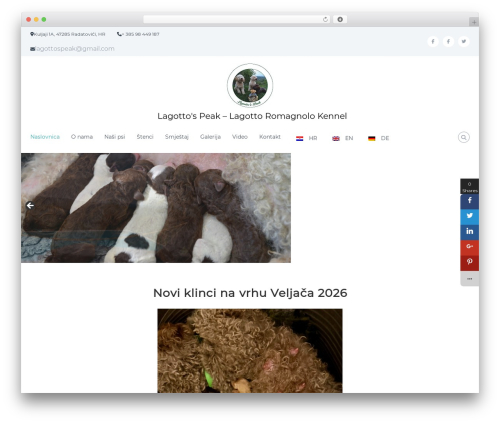Click the puppies slider image
Image resolution: width=500 pixels, height=423 pixels.
156,208
